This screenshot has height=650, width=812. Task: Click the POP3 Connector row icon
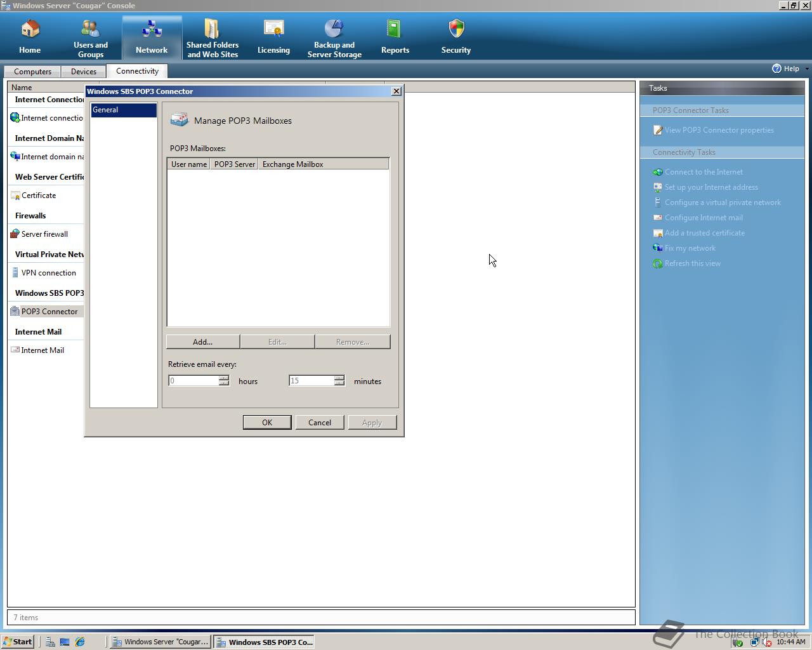click(x=15, y=311)
